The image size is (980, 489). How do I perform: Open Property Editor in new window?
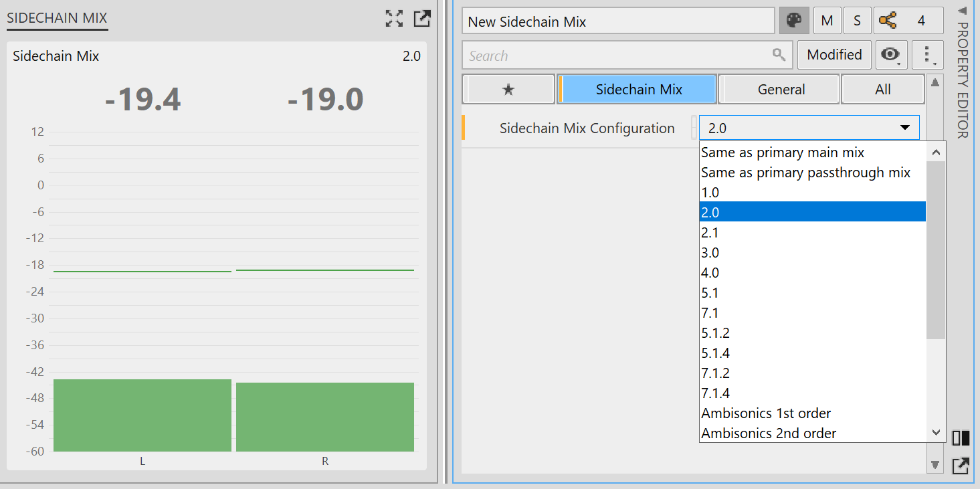[961, 466]
